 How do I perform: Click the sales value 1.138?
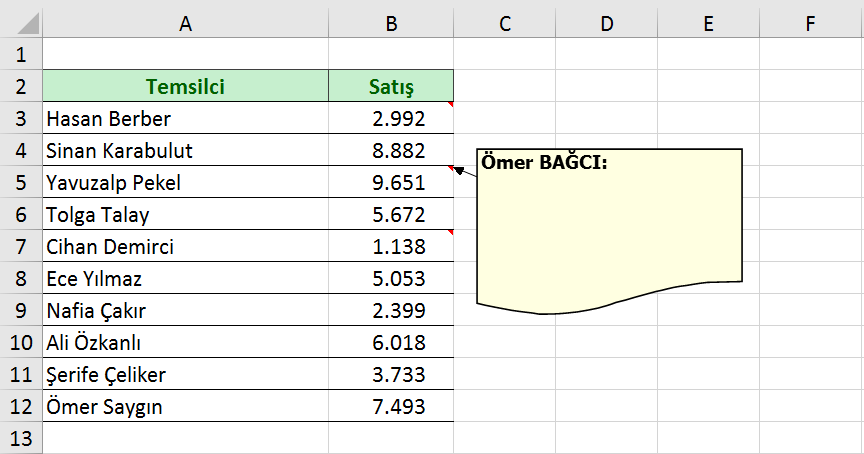(398, 247)
